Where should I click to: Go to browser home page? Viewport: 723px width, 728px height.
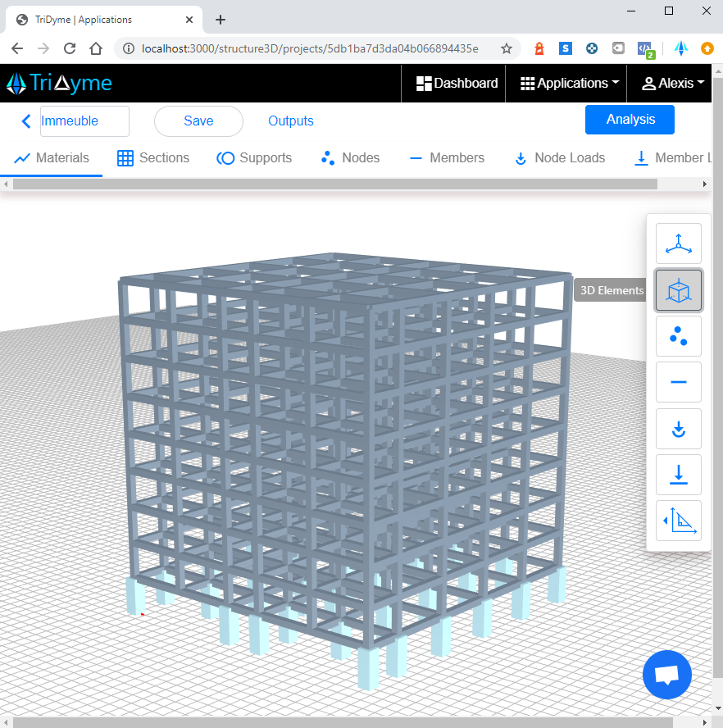pos(96,48)
